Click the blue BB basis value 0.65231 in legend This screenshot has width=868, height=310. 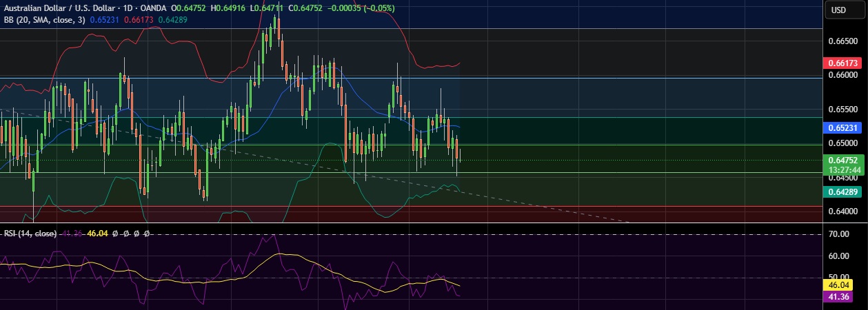point(105,20)
